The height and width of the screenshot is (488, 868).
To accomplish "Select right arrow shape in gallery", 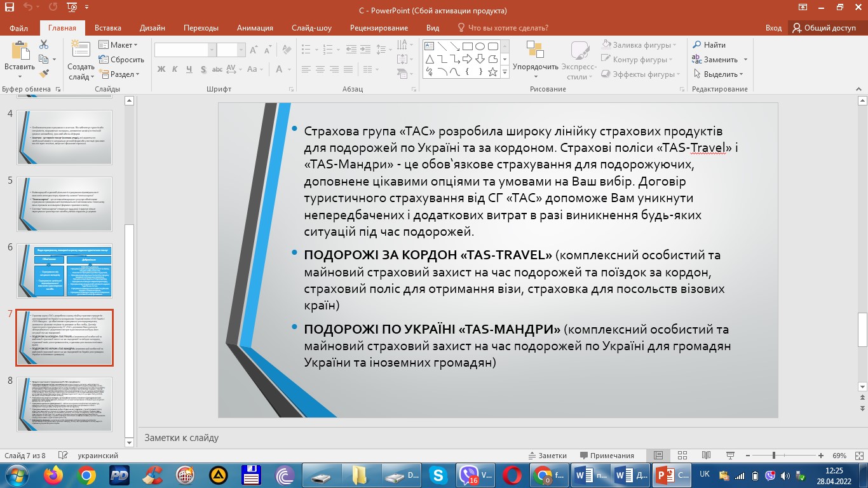I will 467,59.
